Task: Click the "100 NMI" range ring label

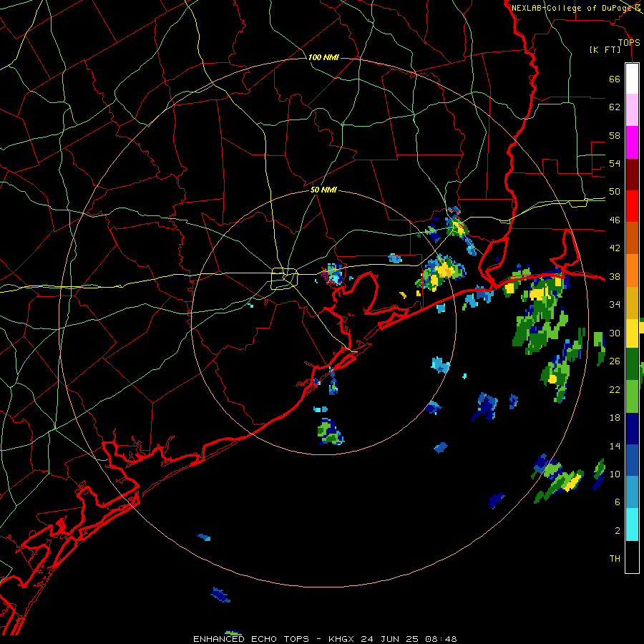Action: (323, 57)
